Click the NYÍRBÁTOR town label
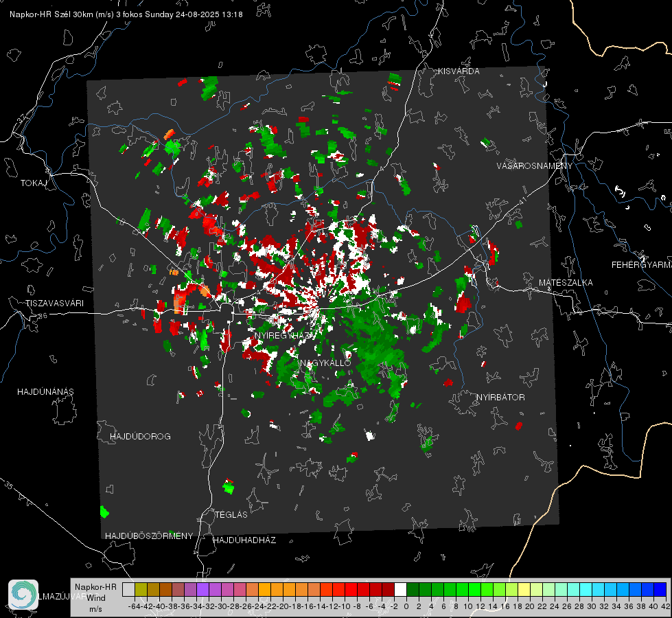 [x=500, y=398]
